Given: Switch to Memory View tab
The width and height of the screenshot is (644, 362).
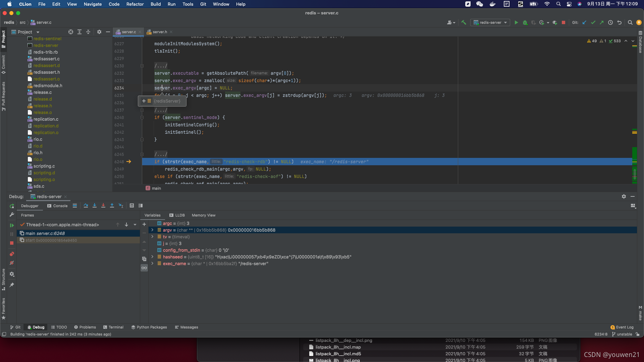Looking at the screenshot, I should pos(204,215).
